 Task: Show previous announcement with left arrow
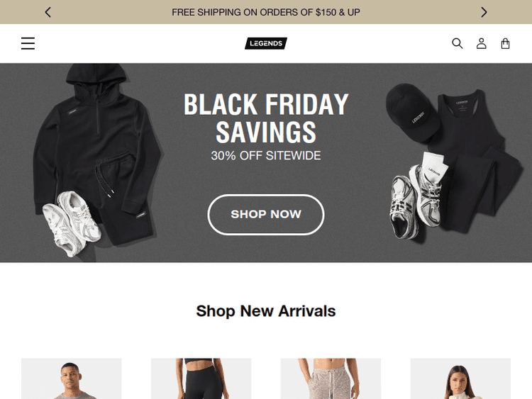click(48, 12)
